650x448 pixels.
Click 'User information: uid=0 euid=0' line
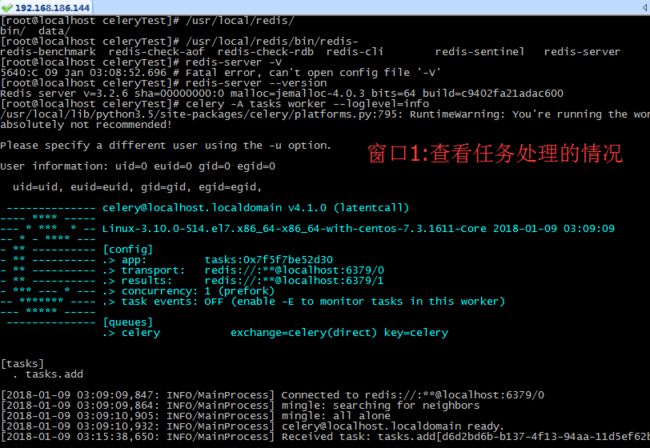[138, 166]
